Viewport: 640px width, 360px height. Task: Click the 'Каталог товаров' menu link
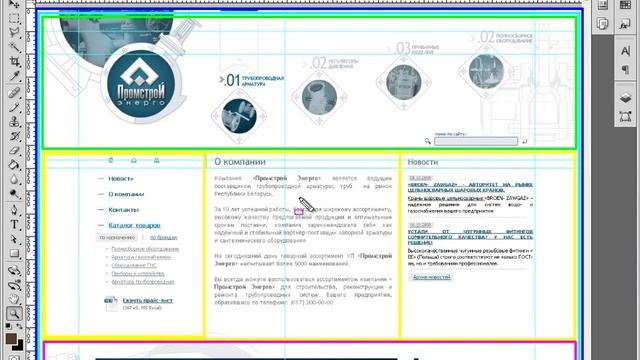(134, 225)
